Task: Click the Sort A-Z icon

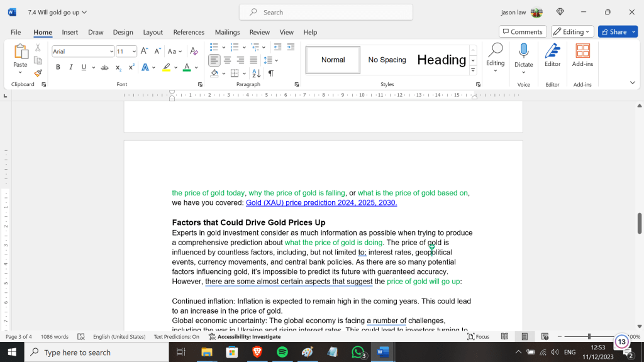Action: pyautogui.click(x=257, y=74)
